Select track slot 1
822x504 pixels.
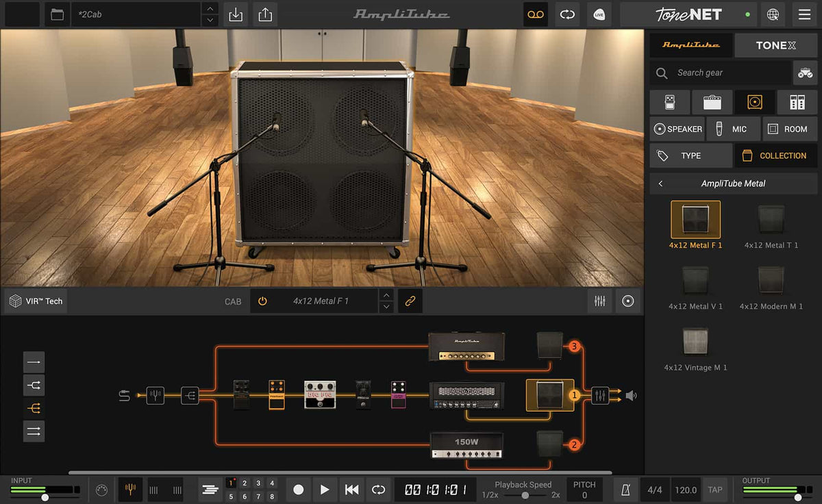pos(231,483)
